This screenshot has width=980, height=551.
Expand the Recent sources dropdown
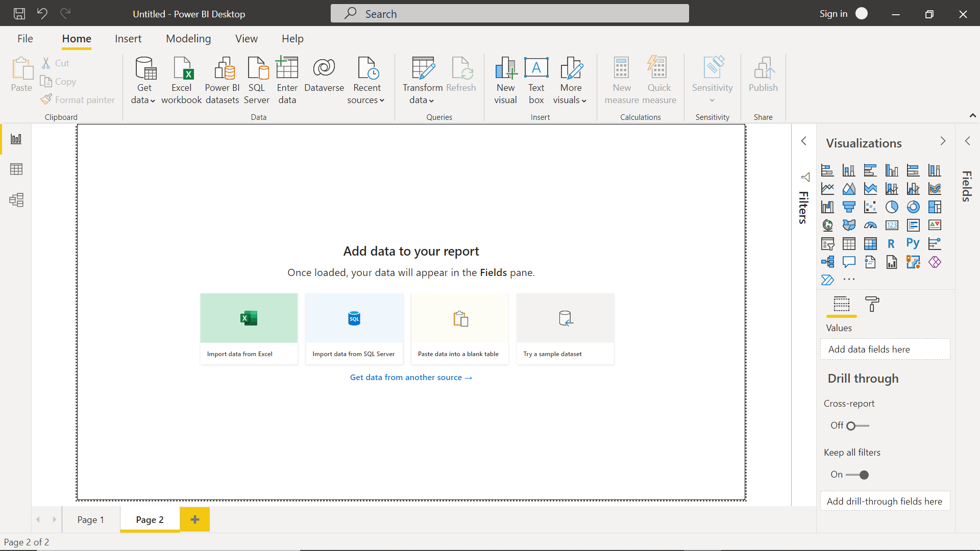[380, 100]
